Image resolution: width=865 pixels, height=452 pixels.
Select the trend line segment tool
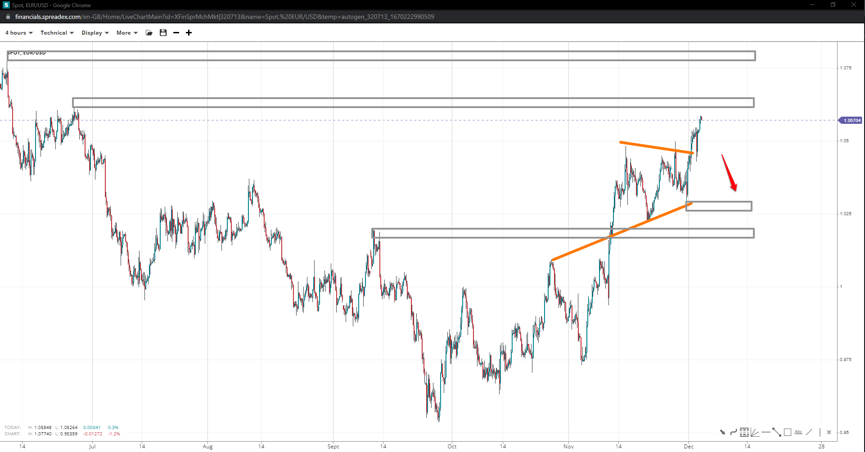click(x=777, y=432)
